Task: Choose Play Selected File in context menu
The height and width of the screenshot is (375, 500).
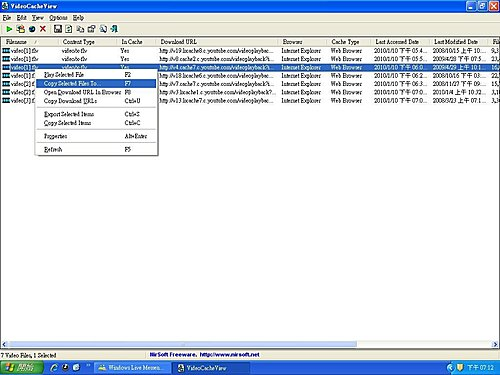Action: (96, 75)
